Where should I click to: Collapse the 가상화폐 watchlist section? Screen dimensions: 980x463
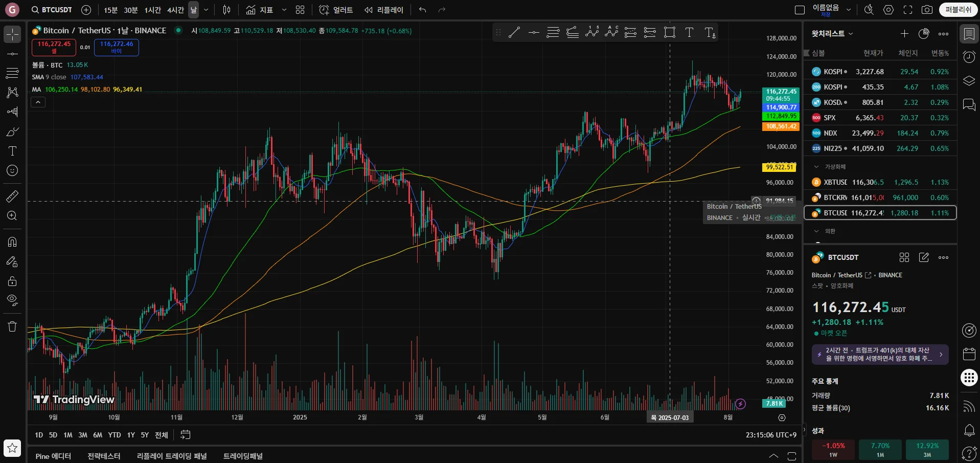pos(816,167)
